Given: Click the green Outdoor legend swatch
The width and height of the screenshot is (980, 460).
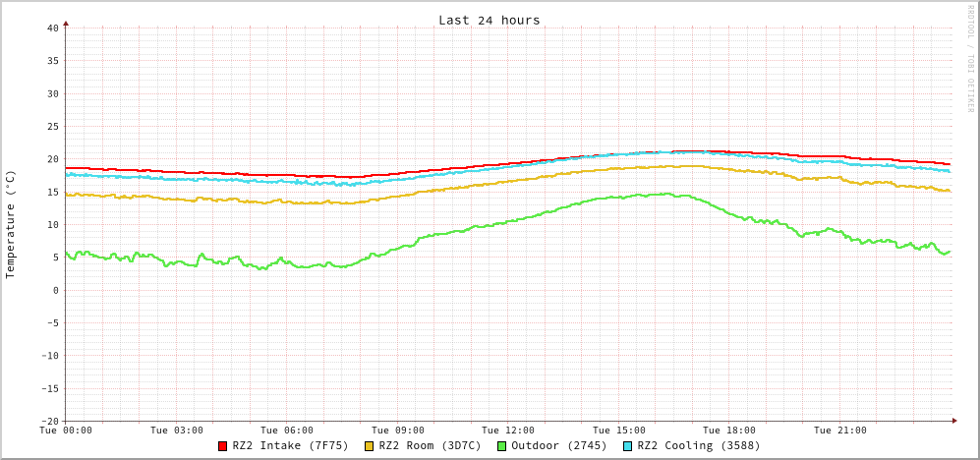Looking at the screenshot, I should click(x=501, y=446).
